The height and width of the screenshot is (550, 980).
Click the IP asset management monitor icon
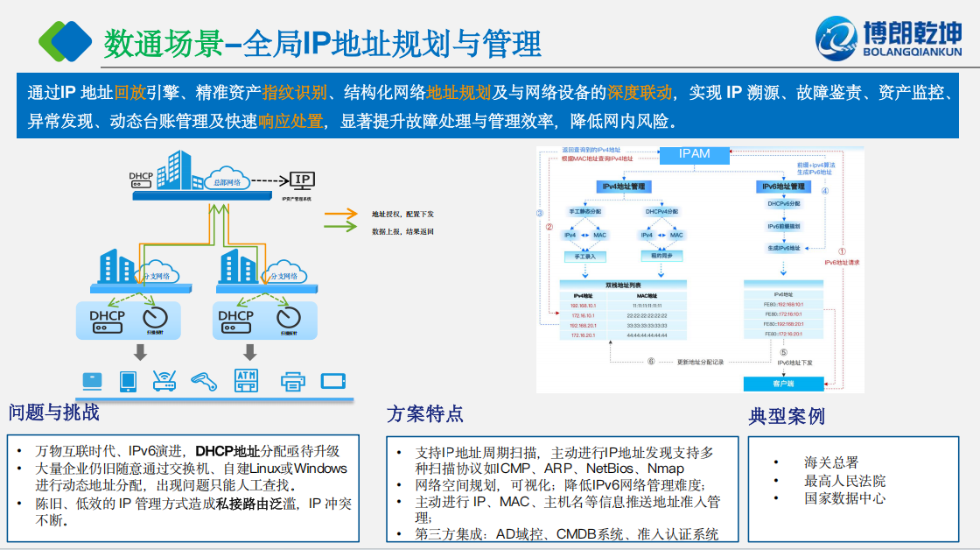pyautogui.click(x=302, y=181)
